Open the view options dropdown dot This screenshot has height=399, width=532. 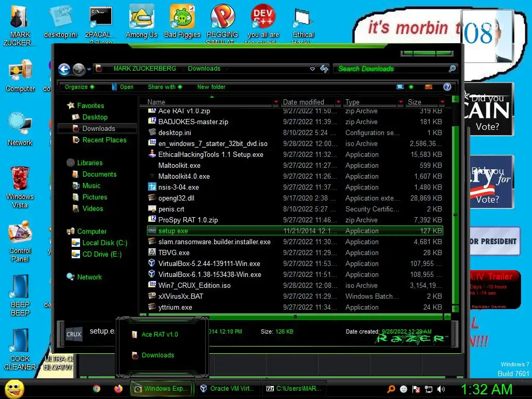tap(411, 87)
